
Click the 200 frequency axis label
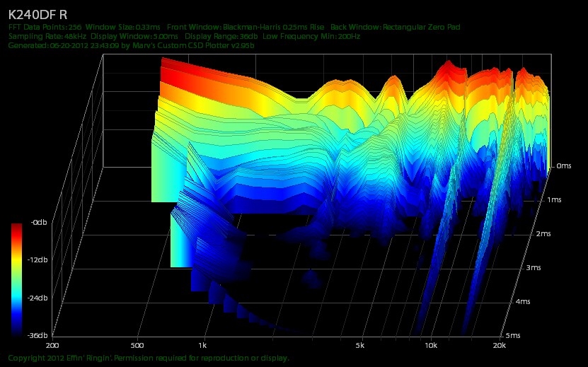(52, 345)
